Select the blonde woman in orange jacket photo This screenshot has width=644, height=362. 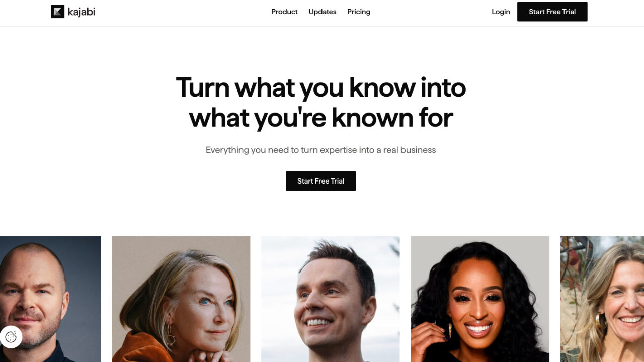tap(181, 299)
